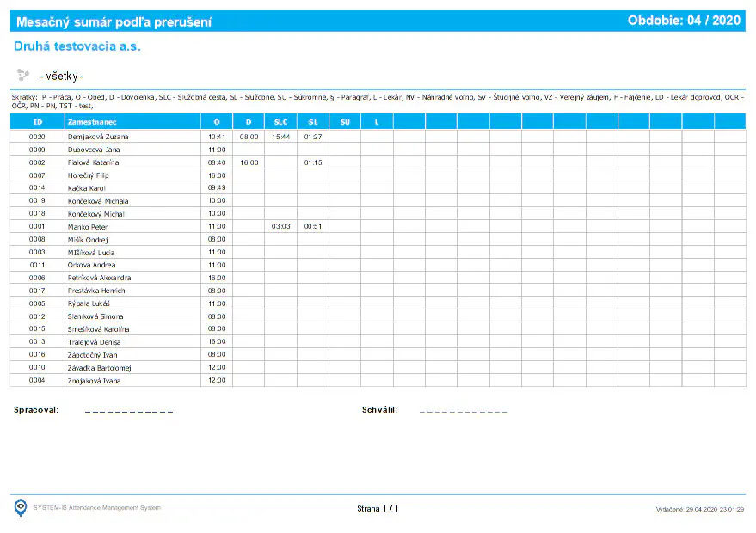Viewport: 756px width, 533px height.
Task: Click D value 16:00 for Fialová Katarína
Action: [x=249, y=162]
